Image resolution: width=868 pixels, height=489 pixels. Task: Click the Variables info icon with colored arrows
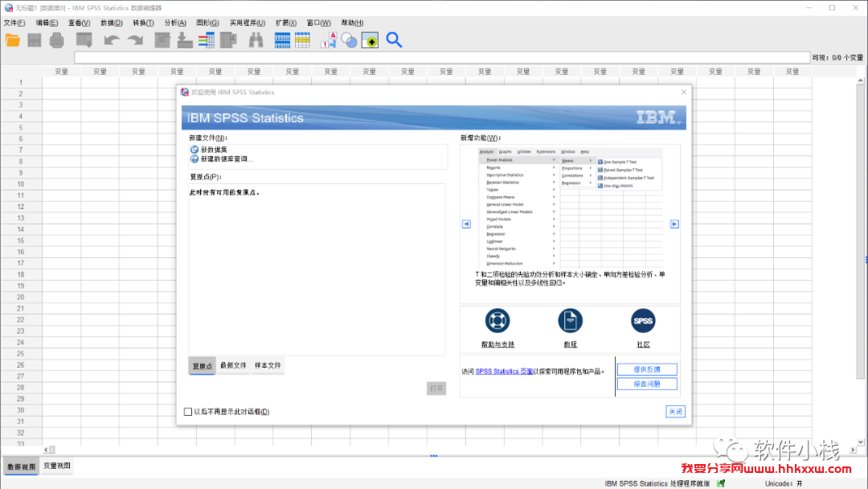tap(207, 40)
